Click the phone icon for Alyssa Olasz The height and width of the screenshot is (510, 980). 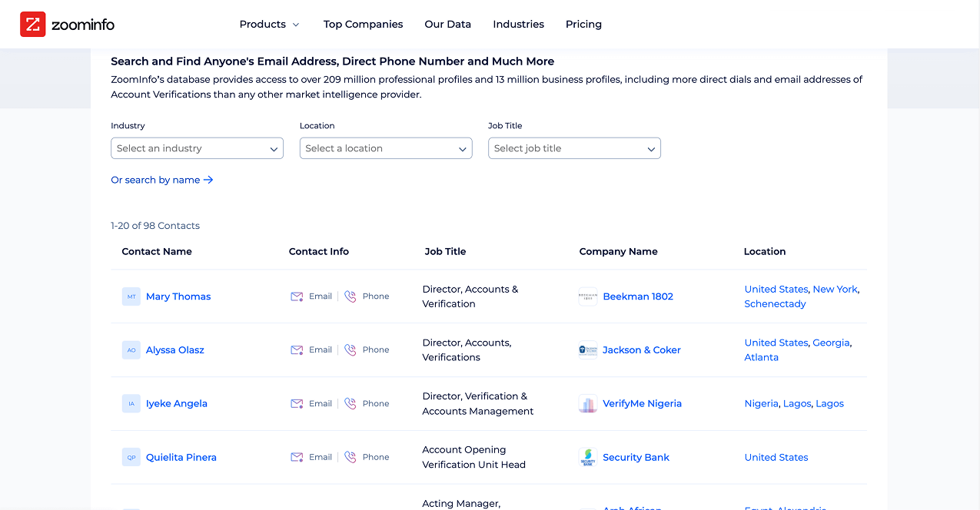[x=350, y=350]
